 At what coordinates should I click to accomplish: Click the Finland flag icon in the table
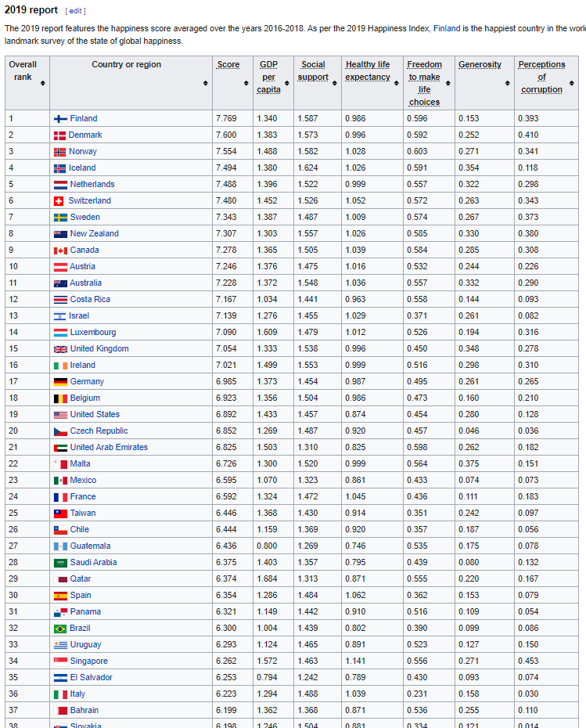click(60, 119)
